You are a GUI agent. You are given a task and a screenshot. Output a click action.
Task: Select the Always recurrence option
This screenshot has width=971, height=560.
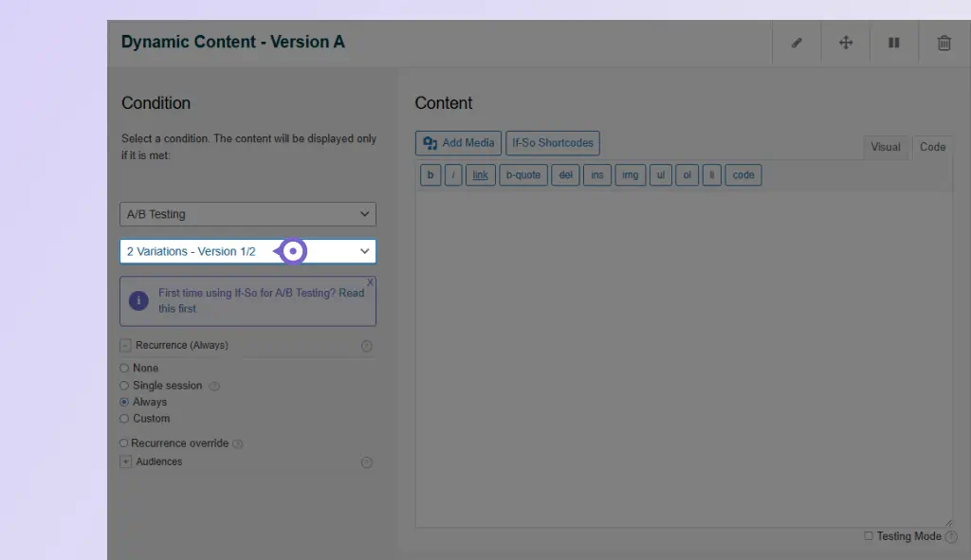pos(124,402)
